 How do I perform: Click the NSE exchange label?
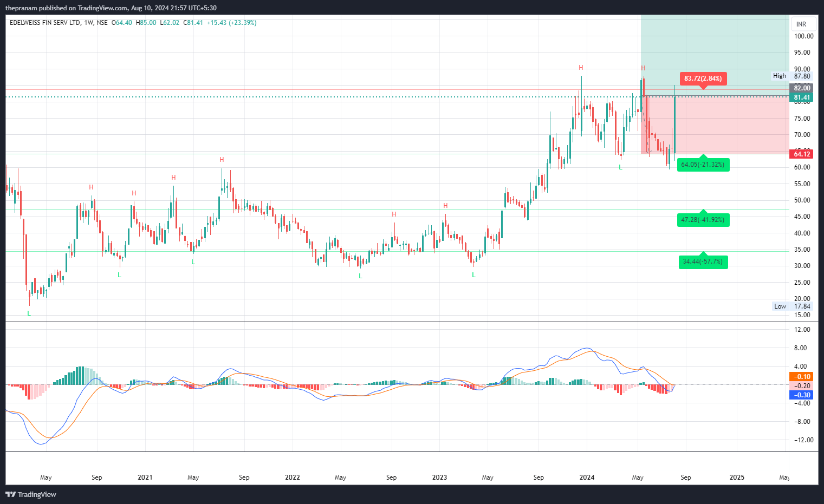coord(102,23)
